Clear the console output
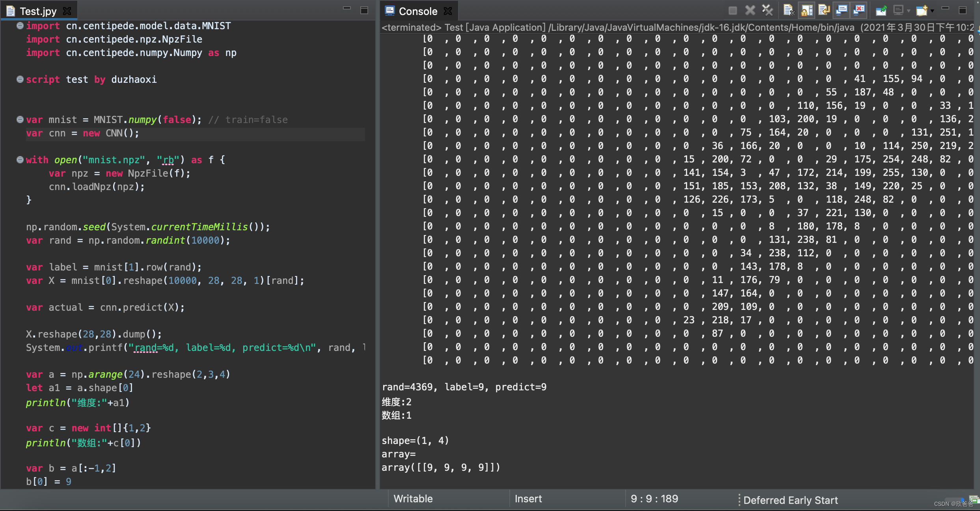The height and width of the screenshot is (511, 980). 788,11
